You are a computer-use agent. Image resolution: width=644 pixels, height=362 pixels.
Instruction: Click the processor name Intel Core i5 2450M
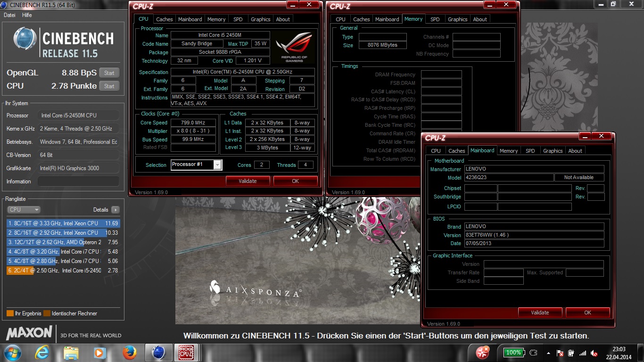tap(220, 35)
